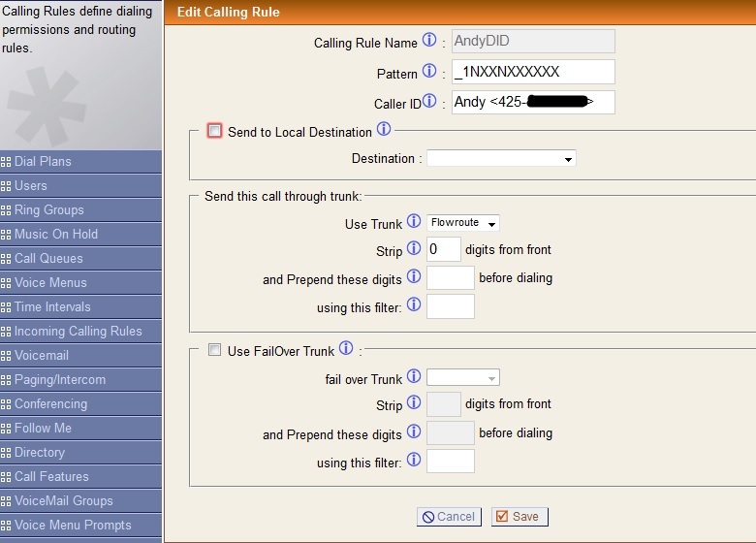Image resolution: width=756 pixels, height=543 pixels.
Task: Click info icon next to Pattern
Action: click(429, 71)
